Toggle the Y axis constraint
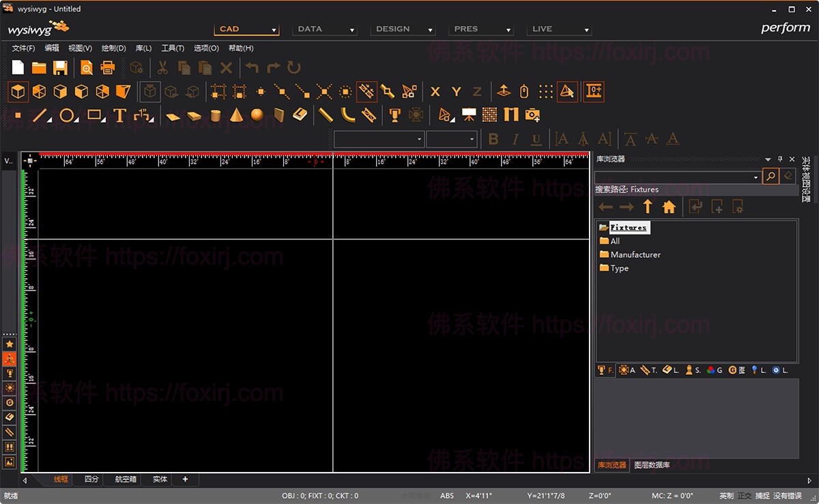The width and height of the screenshot is (819, 504). tap(456, 91)
